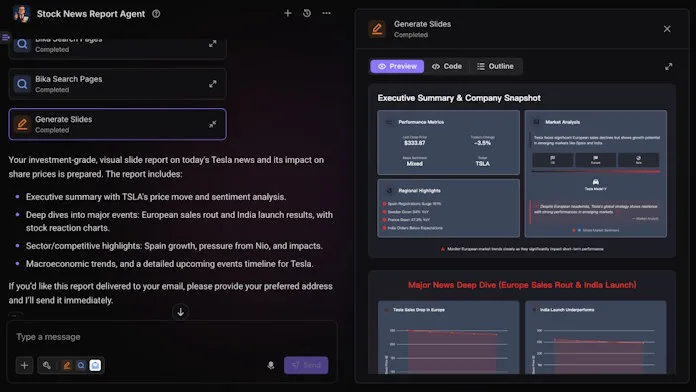This screenshot has height=392, width=696.
Task: Expand the partially visible search card above
Action: [213, 44]
